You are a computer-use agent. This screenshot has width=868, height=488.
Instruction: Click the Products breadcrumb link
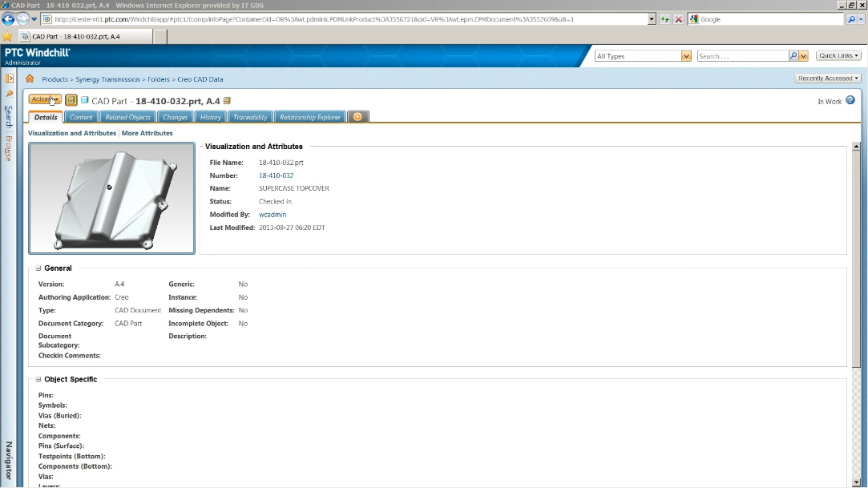(55, 79)
